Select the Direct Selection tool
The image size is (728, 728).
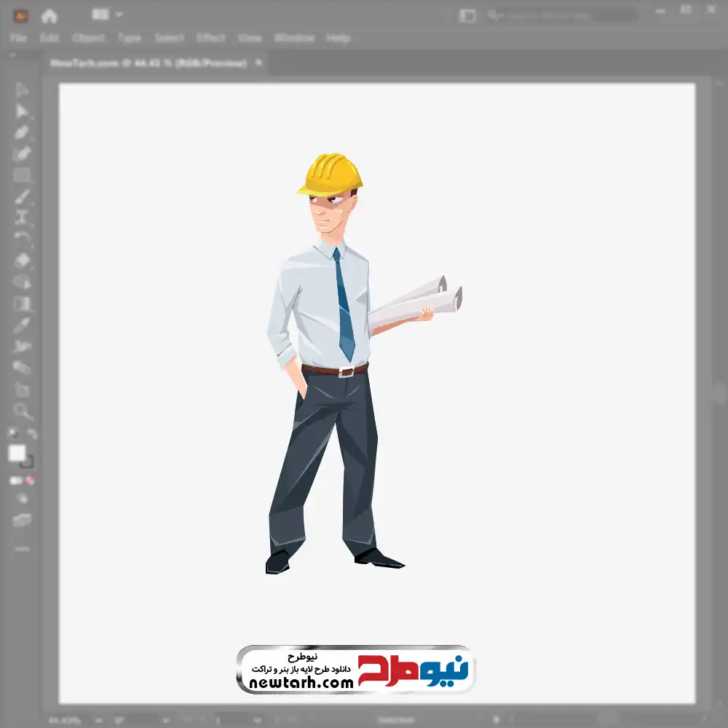(22, 111)
